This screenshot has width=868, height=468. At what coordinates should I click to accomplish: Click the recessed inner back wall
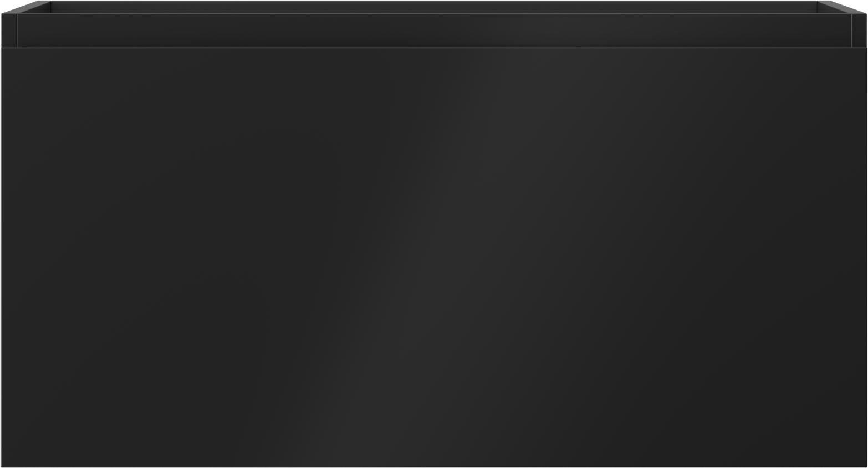(x=434, y=30)
